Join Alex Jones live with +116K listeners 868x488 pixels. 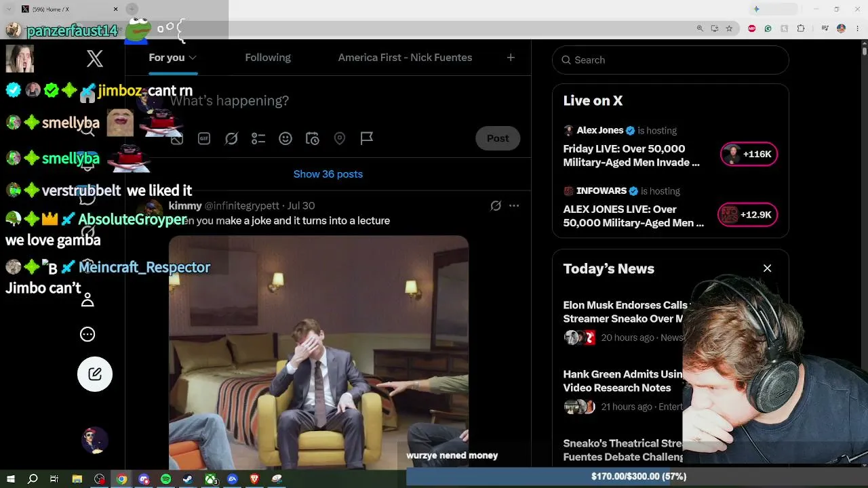pyautogui.click(x=749, y=155)
